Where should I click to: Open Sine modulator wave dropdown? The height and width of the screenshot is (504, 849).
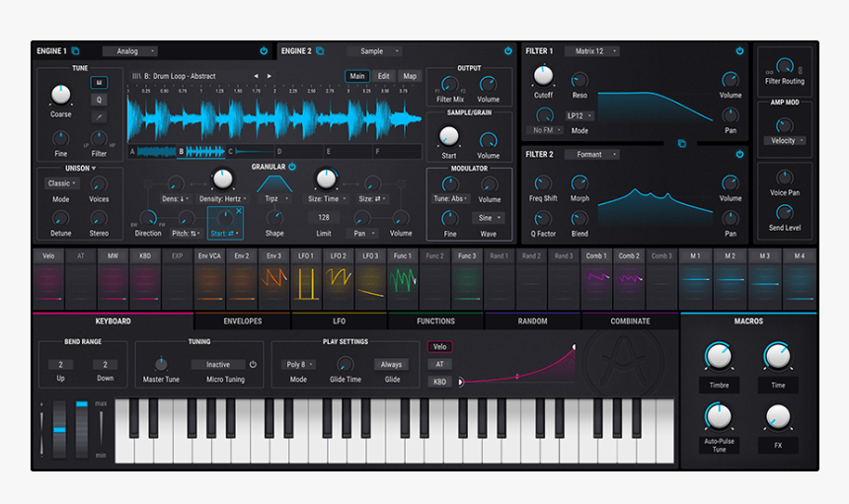(488, 218)
